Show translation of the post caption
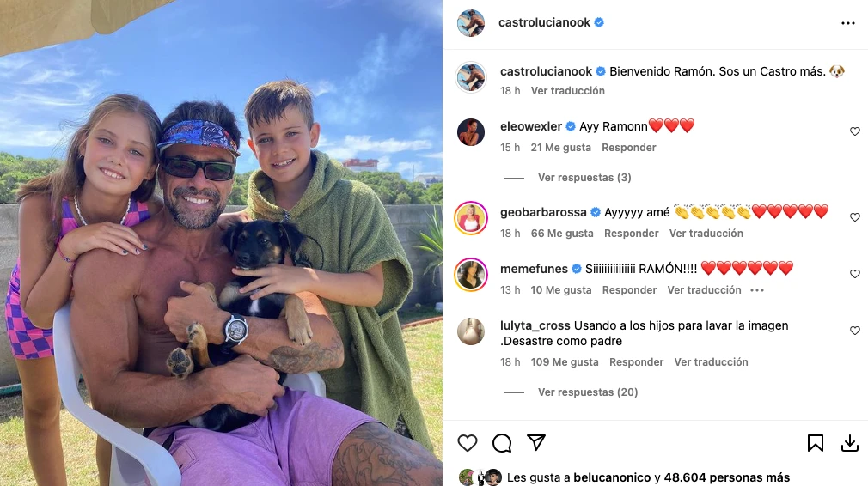The image size is (868, 486). pos(567,91)
